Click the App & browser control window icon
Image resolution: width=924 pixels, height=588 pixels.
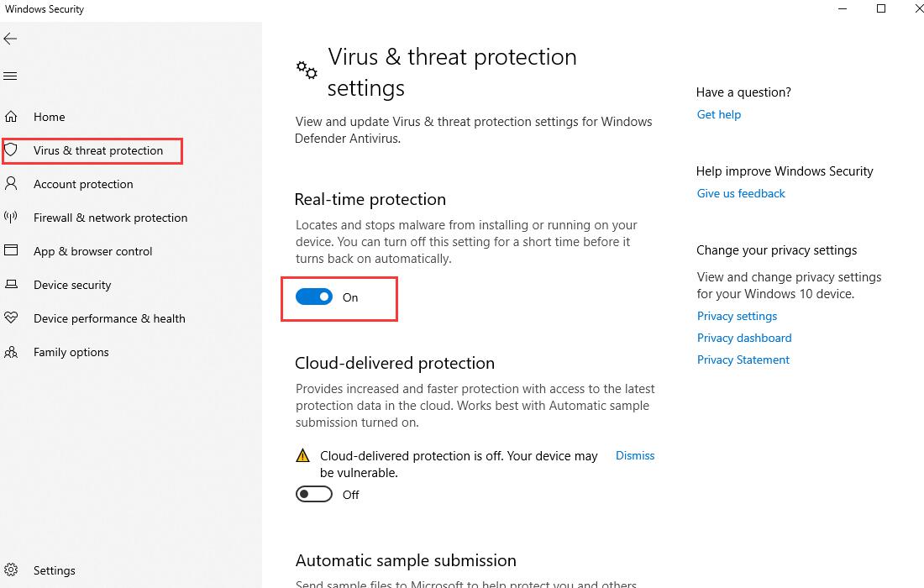tap(11, 249)
